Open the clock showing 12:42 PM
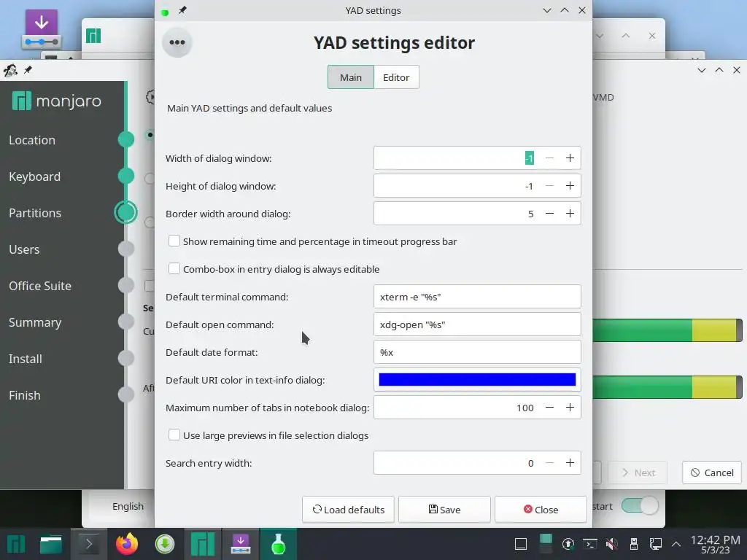 (x=715, y=544)
